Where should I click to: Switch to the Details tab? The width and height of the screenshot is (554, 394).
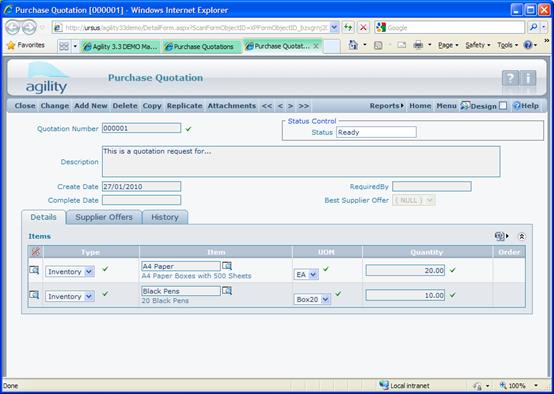pyautogui.click(x=43, y=217)
